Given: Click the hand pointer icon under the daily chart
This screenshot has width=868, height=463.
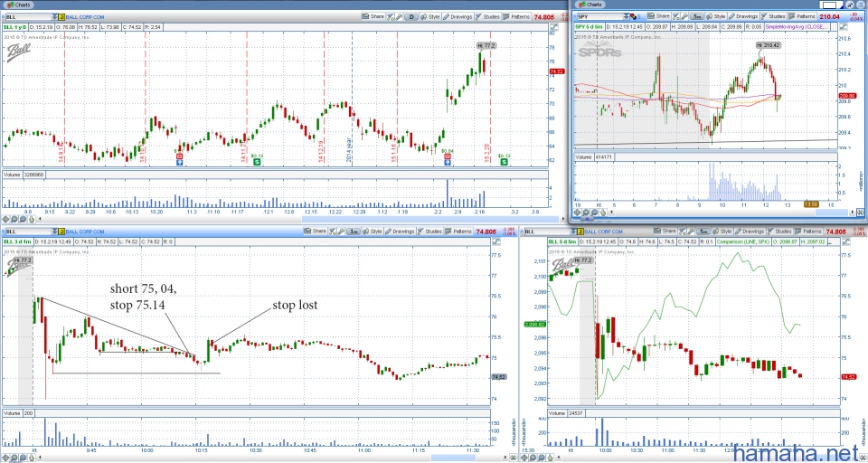Looking at the screenshot, I should point(32,219).
